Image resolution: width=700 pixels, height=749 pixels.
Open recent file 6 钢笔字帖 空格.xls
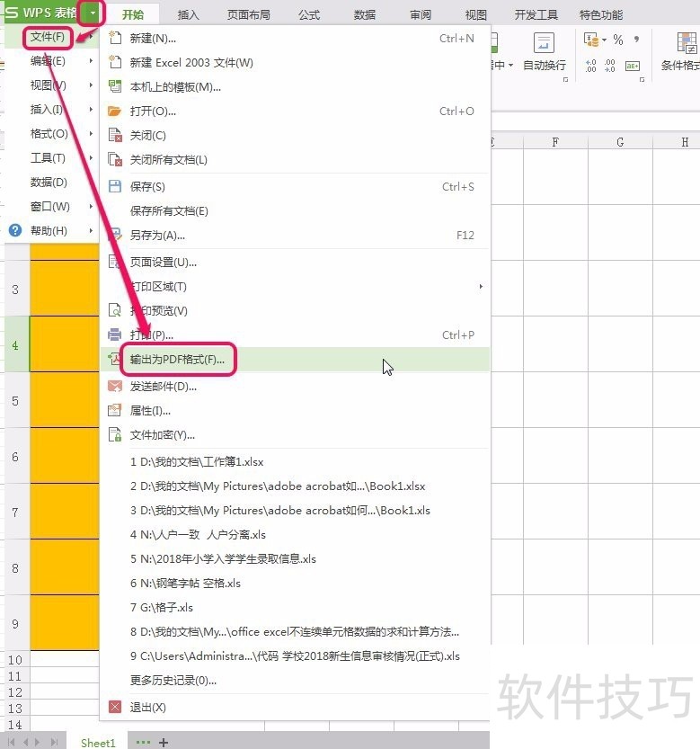pos(295,583)
